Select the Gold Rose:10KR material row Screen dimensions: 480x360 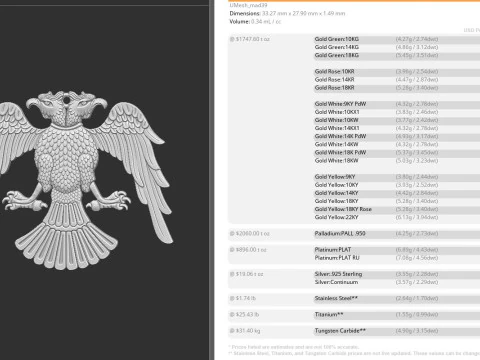tap(397, 71)
